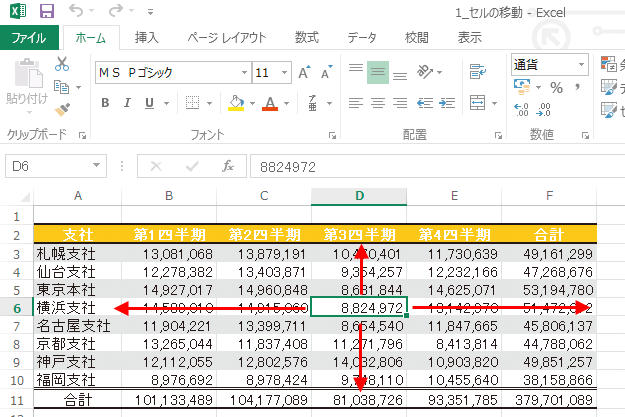625x417 pixels.
Task: Open the フォント dialog launcher
Action: 332,136
